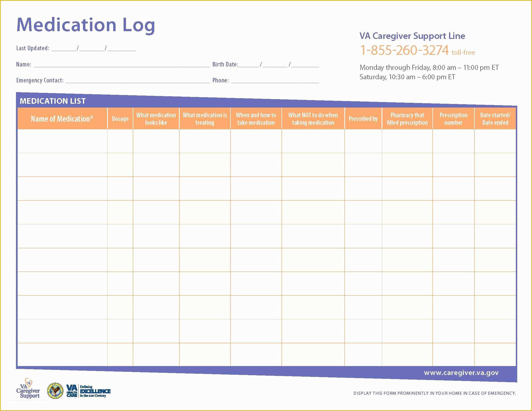Click first row Name of Medication cell
The width and height of the screenshot is (532, 411).
(62, 141)
